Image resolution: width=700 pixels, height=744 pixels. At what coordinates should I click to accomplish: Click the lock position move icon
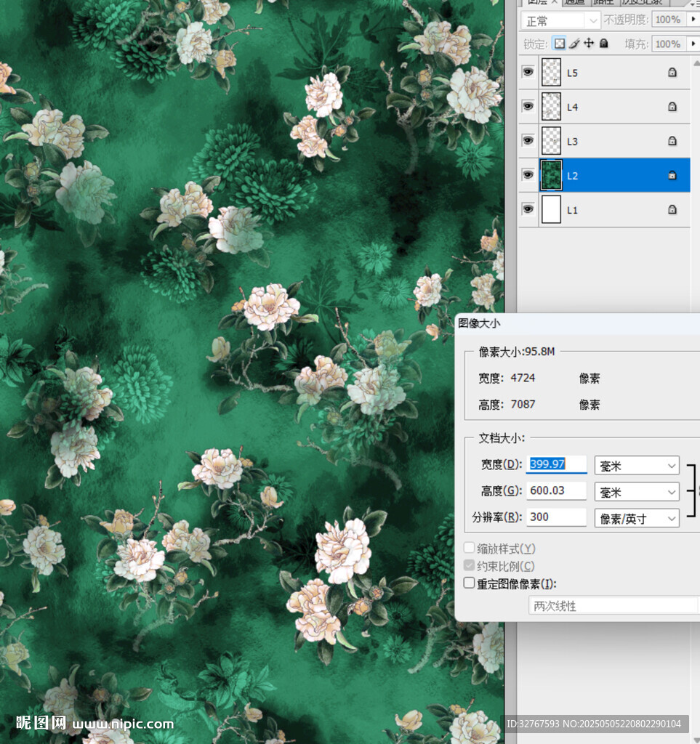point(589,44)
